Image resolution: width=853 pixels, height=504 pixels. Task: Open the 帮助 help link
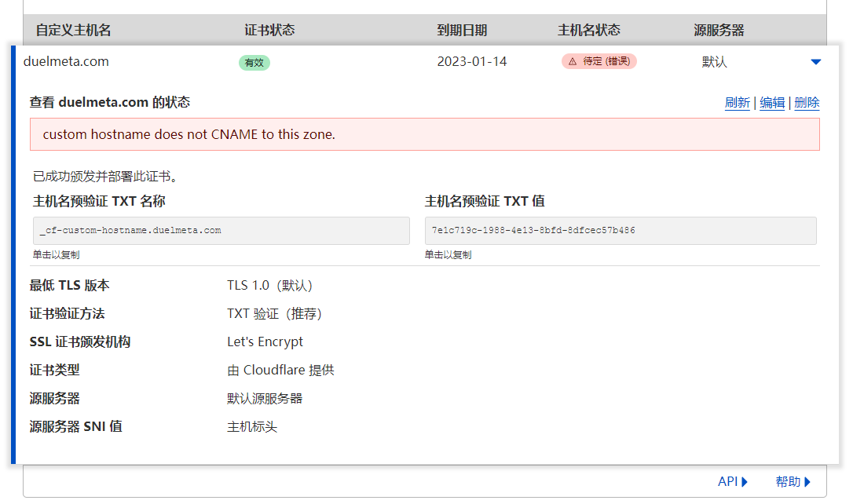tap(793, 482)
